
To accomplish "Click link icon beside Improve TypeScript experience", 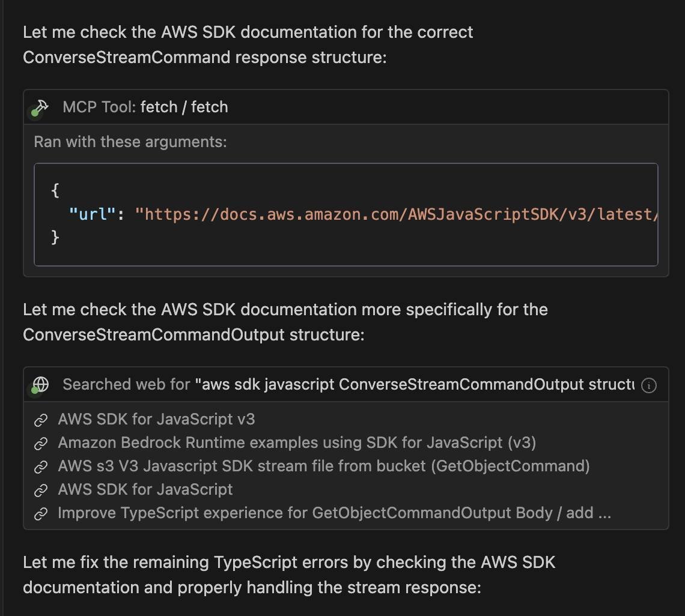I will pyautogui.click(x=41, y=513).
